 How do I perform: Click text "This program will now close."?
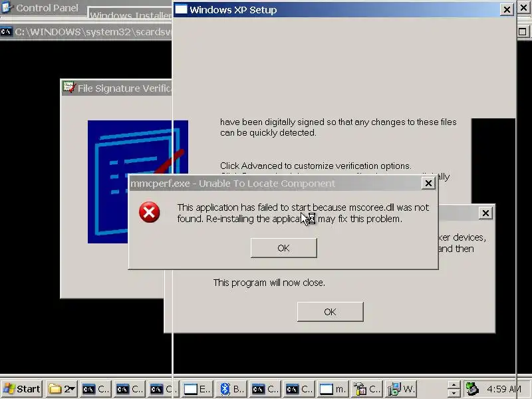269,283
